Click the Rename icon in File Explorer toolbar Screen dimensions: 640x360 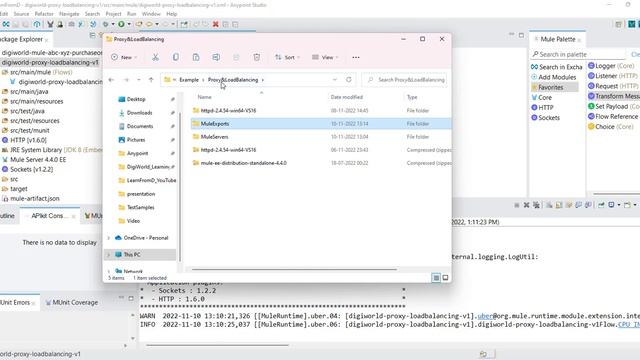point(216,57)
